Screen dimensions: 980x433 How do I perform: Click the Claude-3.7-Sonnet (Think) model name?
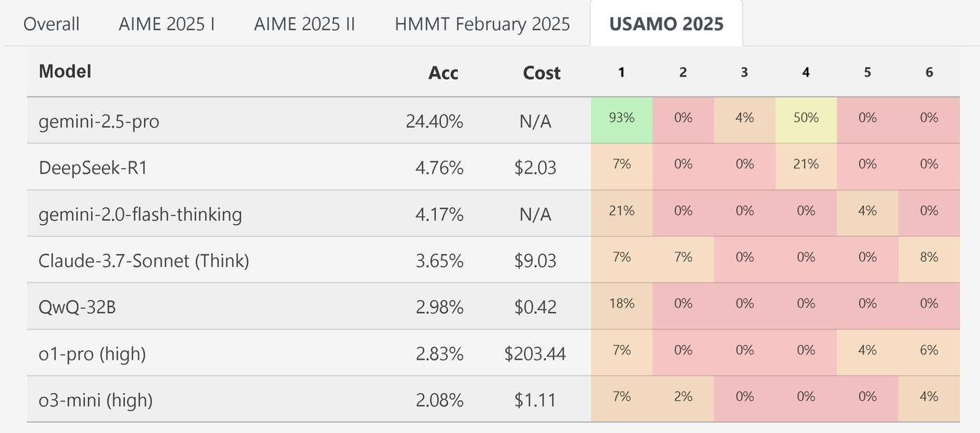pyautogui.click(x=144, y=261)
